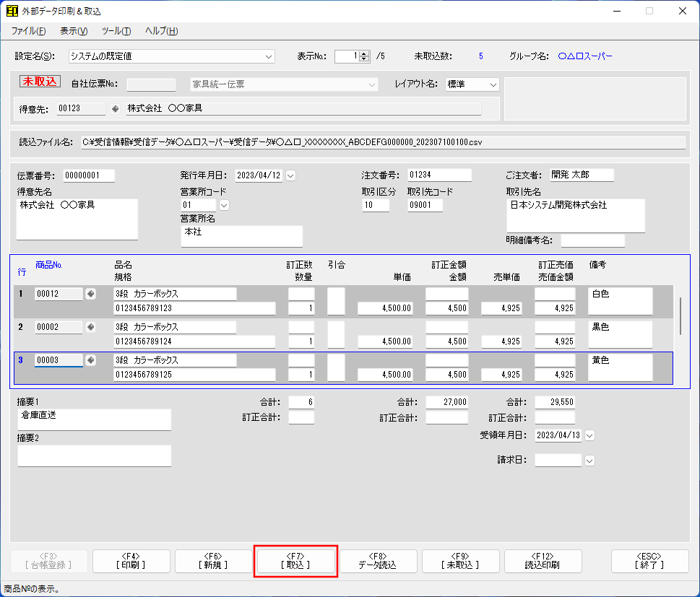
Task: Click the 引合 field in row 2
Action: tap(336, 334)
